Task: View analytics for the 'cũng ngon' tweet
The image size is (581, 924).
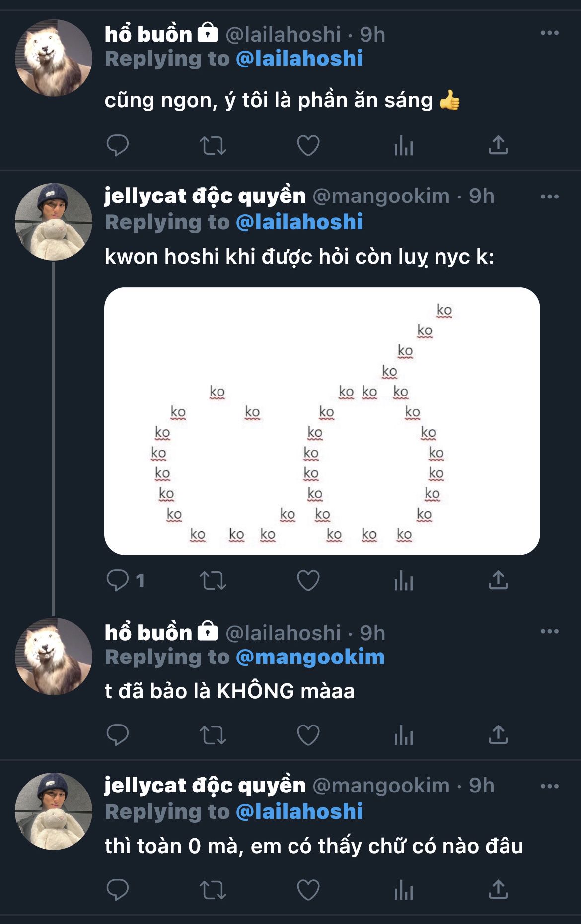Action: 404,146
